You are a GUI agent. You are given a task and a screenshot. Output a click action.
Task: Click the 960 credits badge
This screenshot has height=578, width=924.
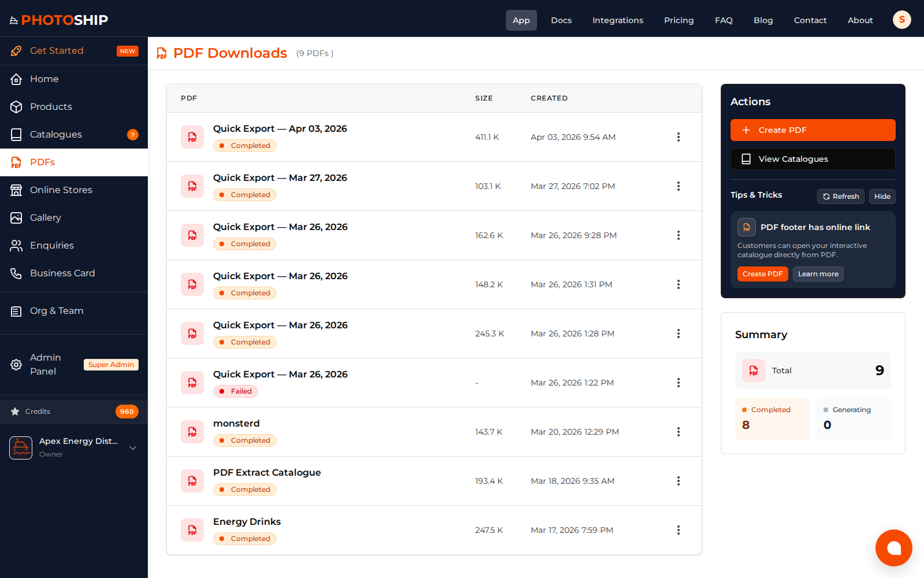click(x=127, y=412)
